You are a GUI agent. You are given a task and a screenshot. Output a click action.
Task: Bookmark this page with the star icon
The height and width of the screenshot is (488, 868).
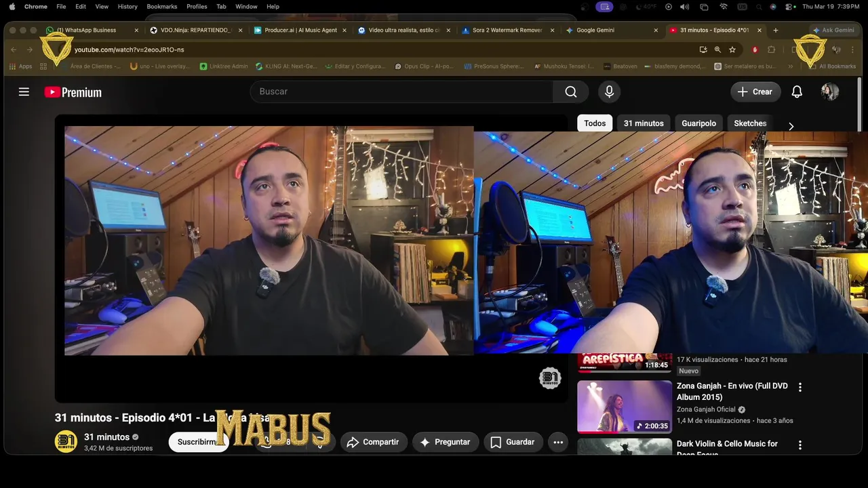732,49
